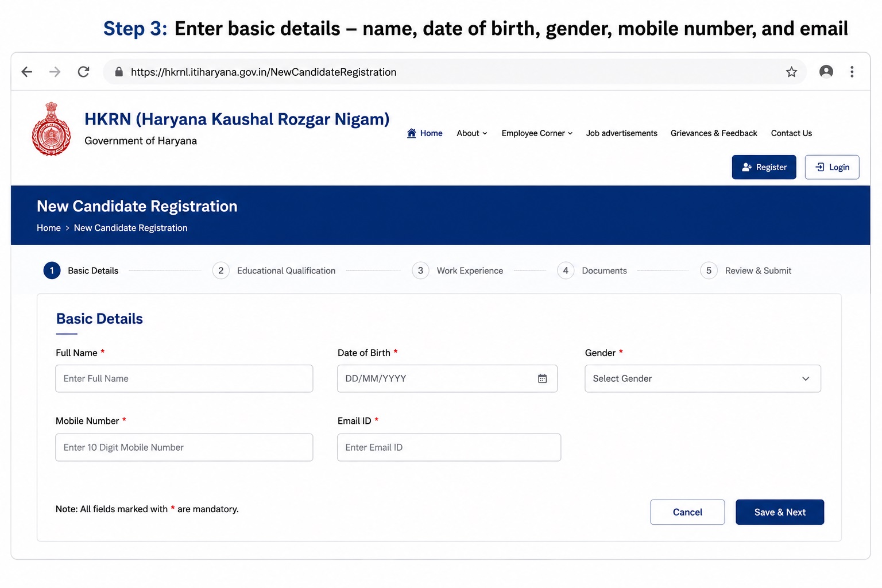
Task: Select step 2 Educational Qualification
Action: tap(274, 270)
